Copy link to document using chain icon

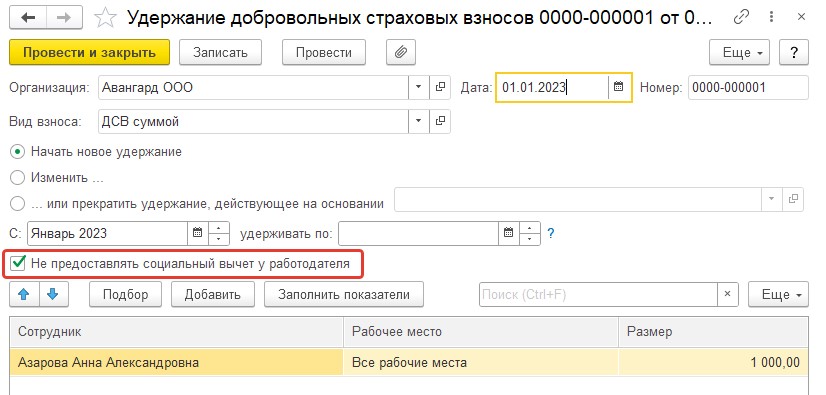741,18
